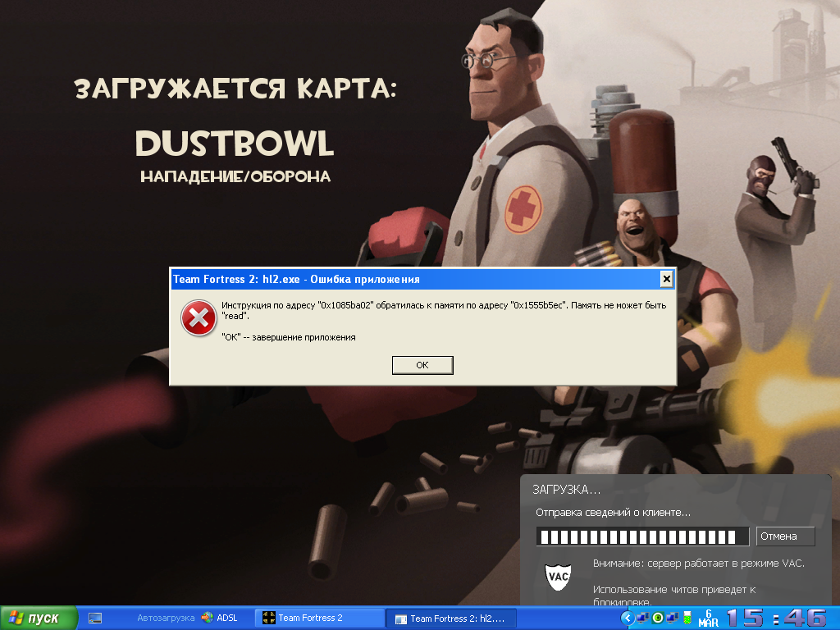Click the green circular eye tray icon
The width and height of the screenshot is (840, 630).
(x=657, y=618)
